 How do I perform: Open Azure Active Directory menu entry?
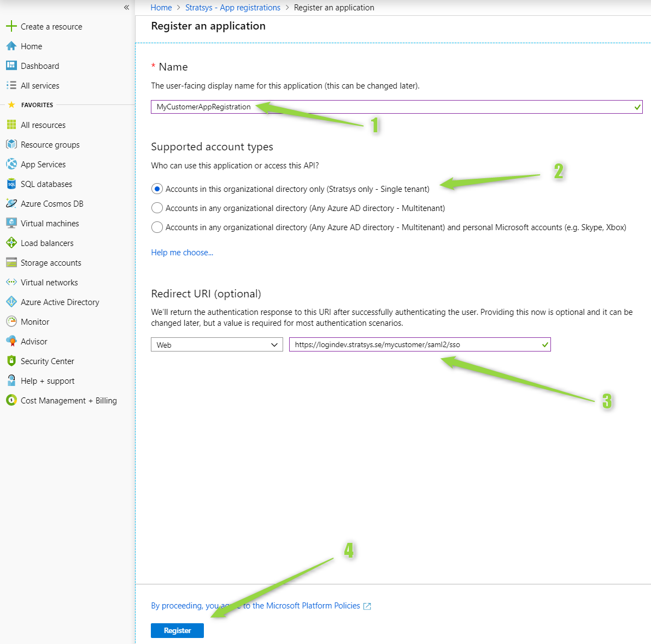(x=60, y=302)
